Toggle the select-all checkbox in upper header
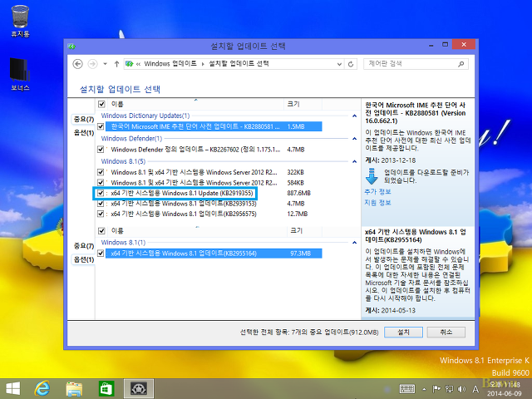532x399 pixels. [x=101, y=104]
